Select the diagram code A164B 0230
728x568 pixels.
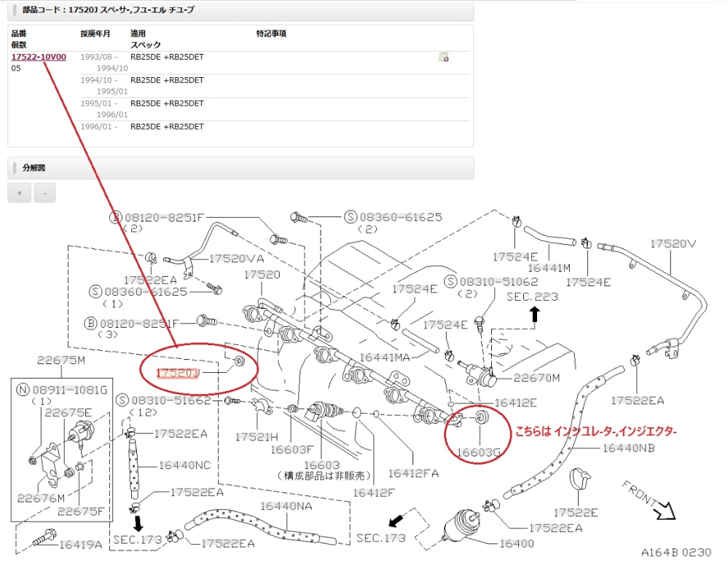[x=676, y=553]
